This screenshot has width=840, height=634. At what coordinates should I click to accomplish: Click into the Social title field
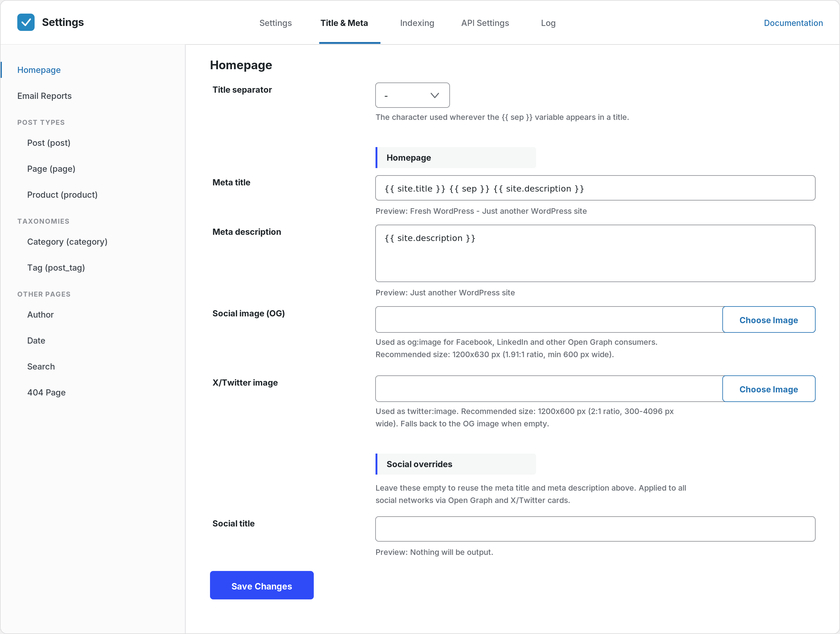[x=595, y=529]
